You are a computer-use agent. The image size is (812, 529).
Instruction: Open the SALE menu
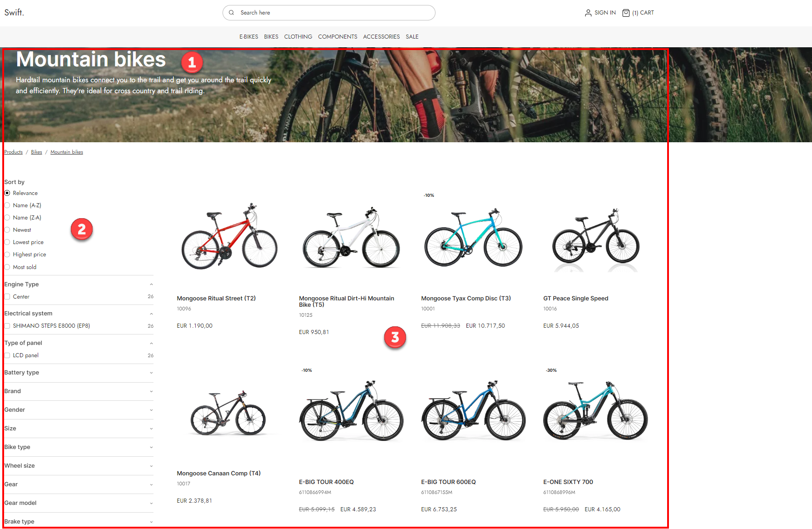pyautogui.click(x=412, y=37)
